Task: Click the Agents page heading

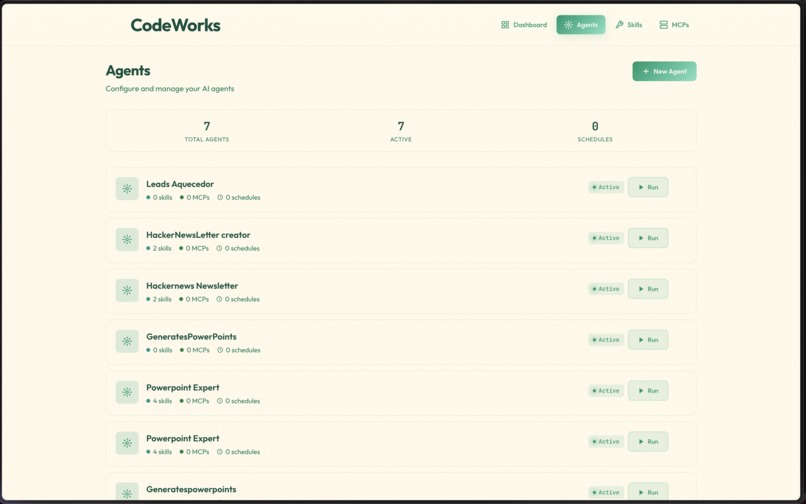Action: (128, 70)
